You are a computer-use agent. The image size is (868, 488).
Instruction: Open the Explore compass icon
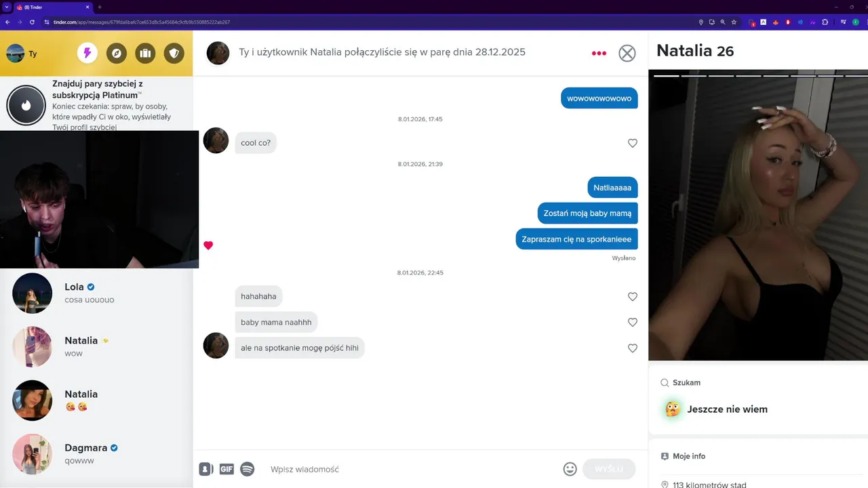[x=116, y=53]
